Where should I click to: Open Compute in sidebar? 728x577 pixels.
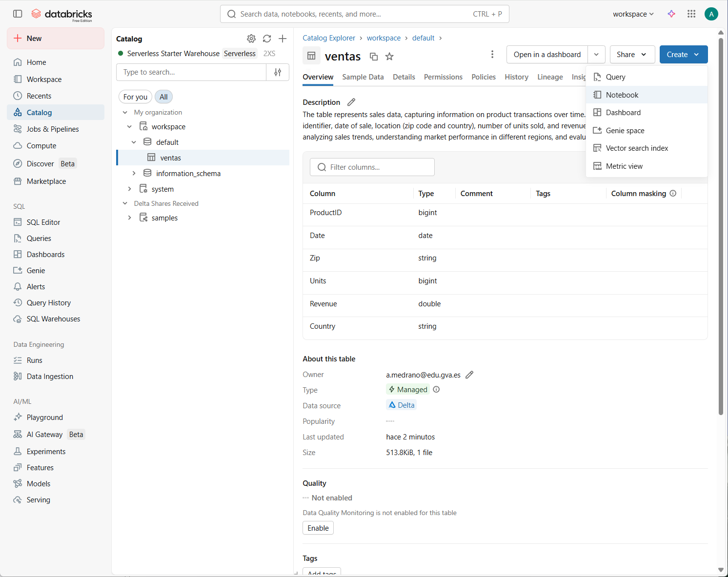tap(56, 145)
